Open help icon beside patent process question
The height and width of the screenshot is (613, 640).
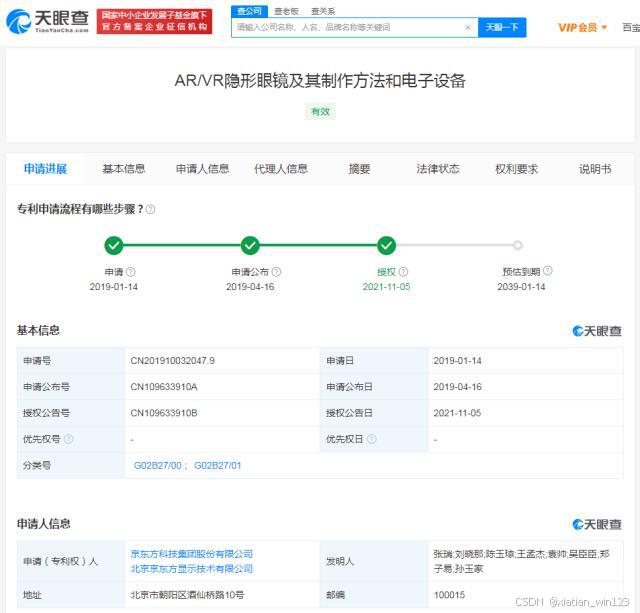(151, 209)
